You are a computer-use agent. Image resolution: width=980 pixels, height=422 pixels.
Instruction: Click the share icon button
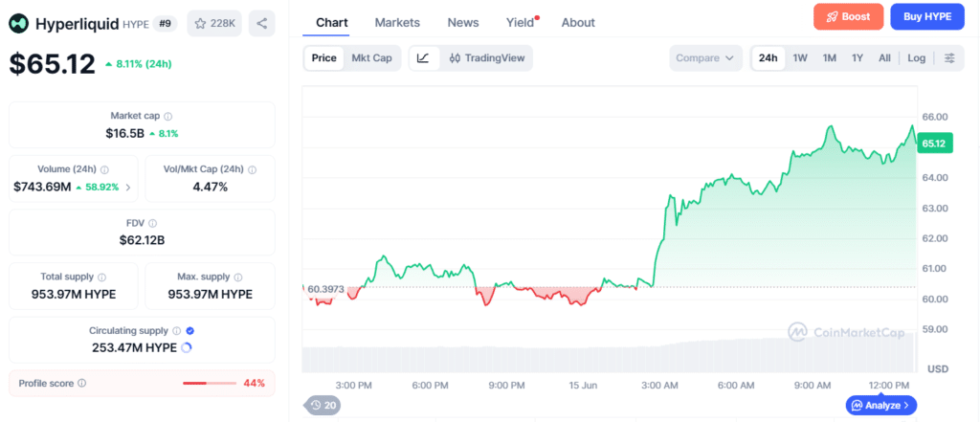(262, 24)
